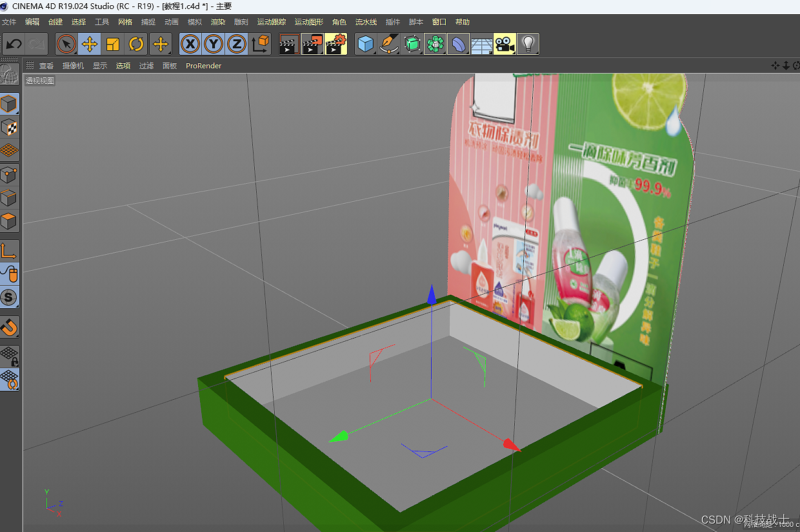Open the 帮助 menu

pyautogui.click(x=463, y=22)
